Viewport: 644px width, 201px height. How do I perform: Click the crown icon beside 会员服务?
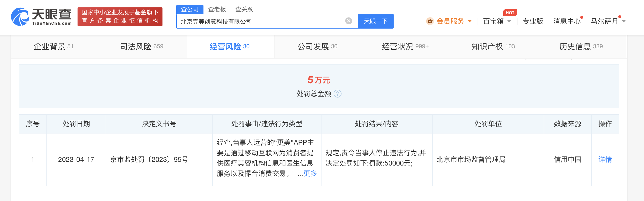[x=430, y=21]
